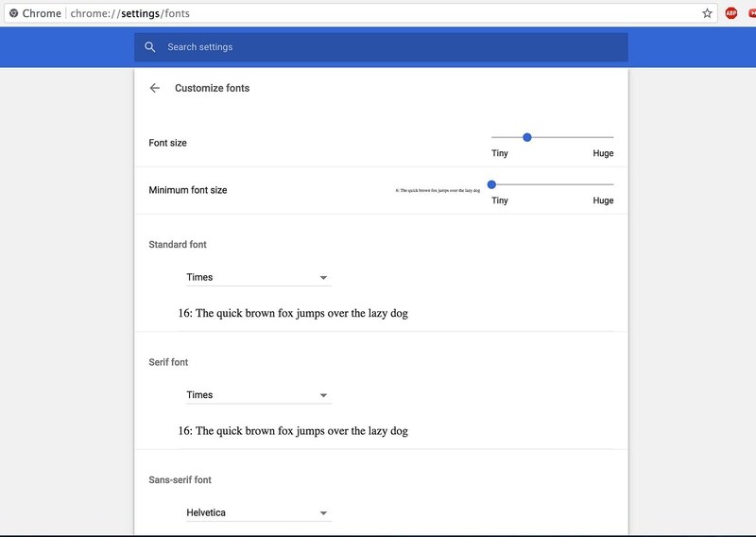
Task: Click the back arrow beside Customize fonts
Action: pos(154,88)
